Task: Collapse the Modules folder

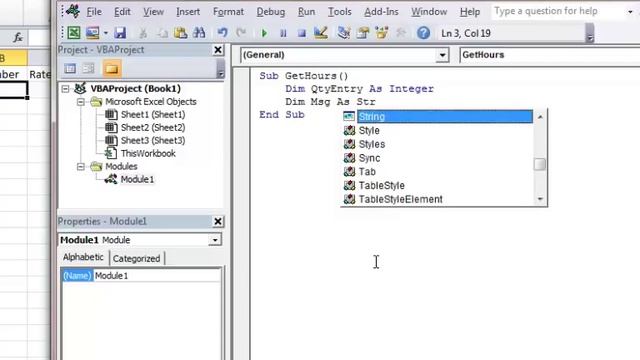Action: coord(81,167)
